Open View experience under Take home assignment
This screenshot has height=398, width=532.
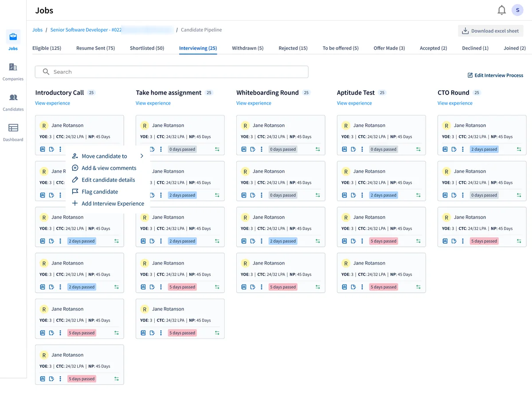[x=153, y=103]
